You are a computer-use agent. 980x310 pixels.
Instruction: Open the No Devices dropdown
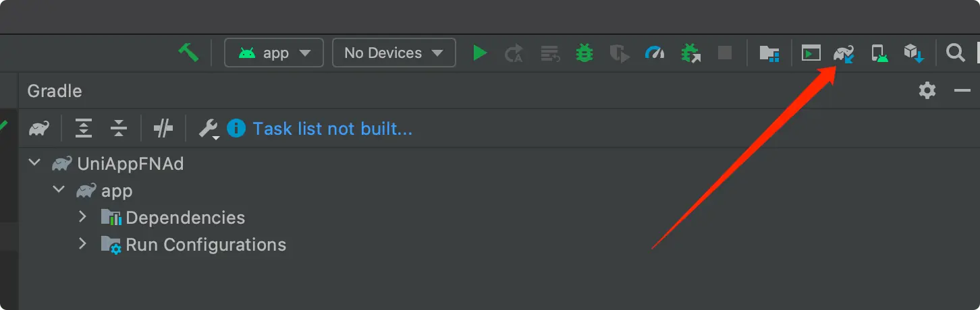click(393, 53)
